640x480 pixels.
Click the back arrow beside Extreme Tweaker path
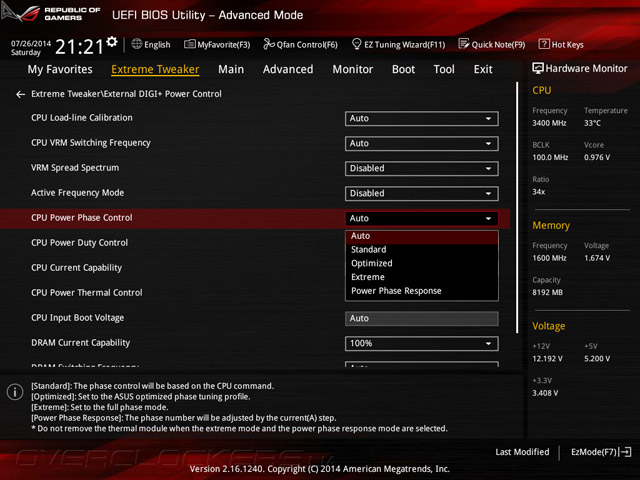click(x=20, y=94)
